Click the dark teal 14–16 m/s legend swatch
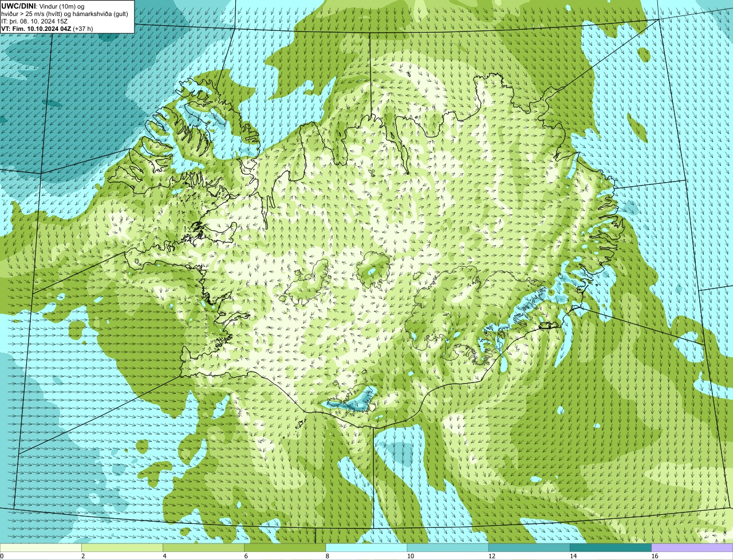The image size is (733, 560). click(611, 548)
